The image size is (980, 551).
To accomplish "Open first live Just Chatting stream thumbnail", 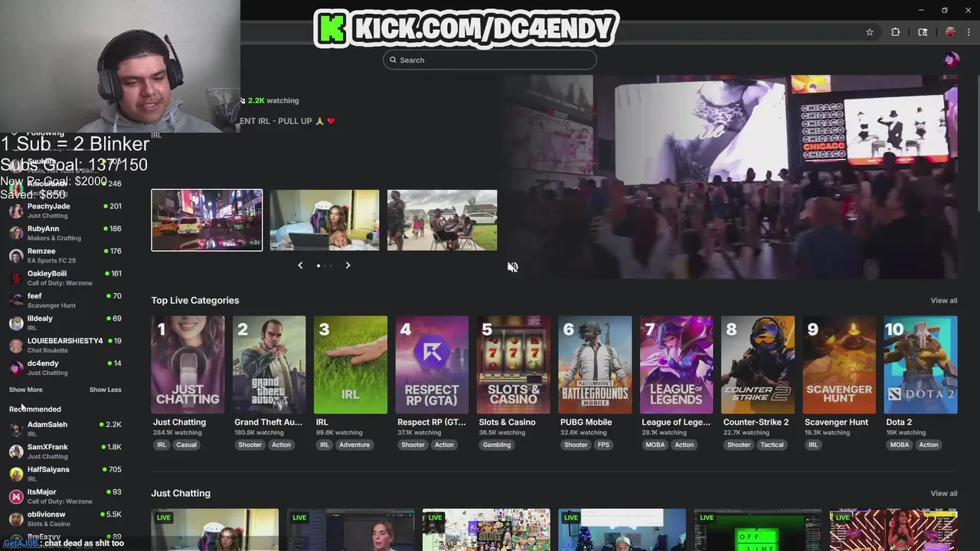I will tap(215, 530).
